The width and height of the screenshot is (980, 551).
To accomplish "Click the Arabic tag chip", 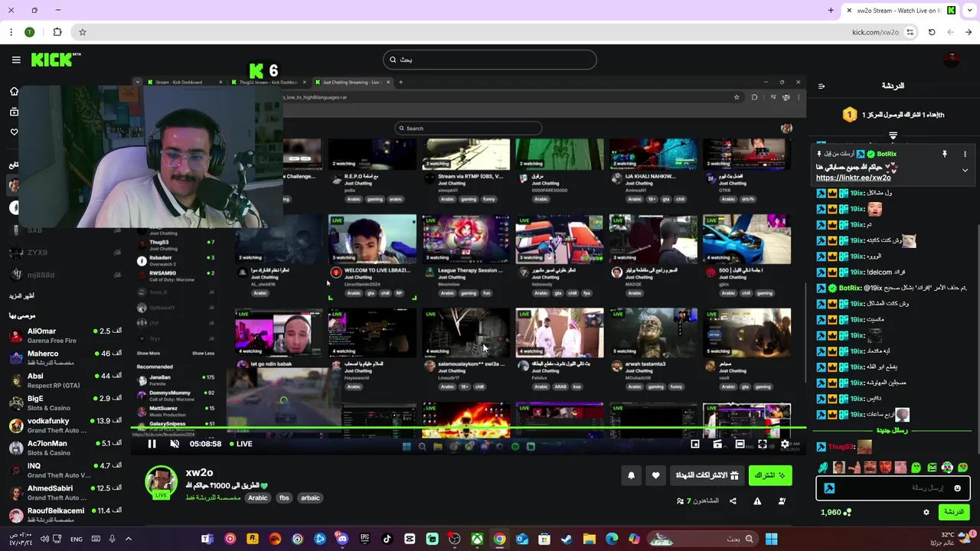I will coord(258,497).
